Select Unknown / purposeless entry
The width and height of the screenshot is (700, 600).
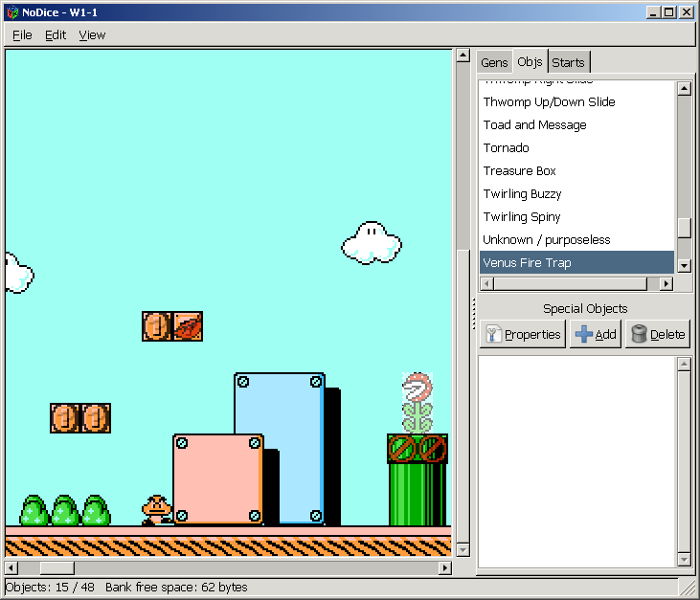576,240
